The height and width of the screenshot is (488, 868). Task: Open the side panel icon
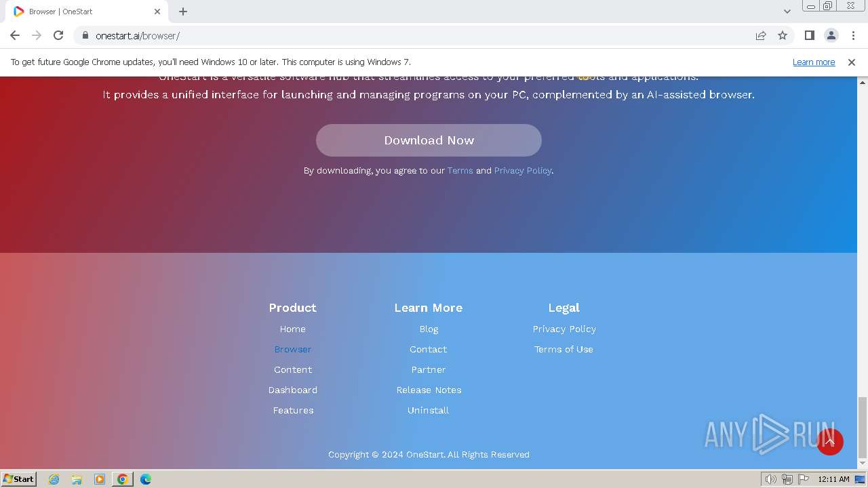pos(810,35)
